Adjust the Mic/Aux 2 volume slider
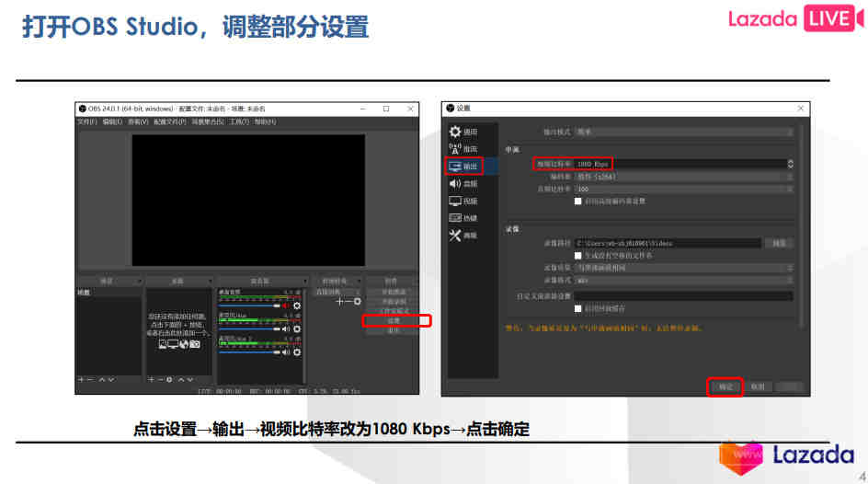868x484 pixels. (x=250, y=352)
